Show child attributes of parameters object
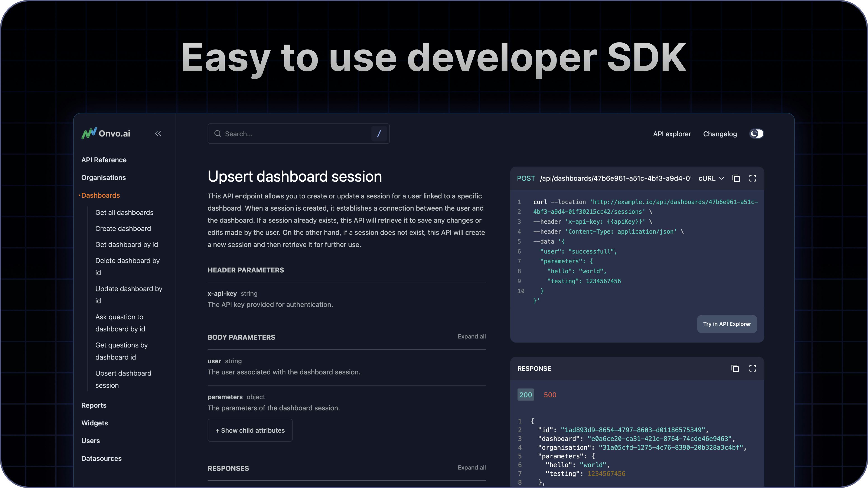The width and height of the screenshot is (868, 488). pyautogui.click(x=250, y=430)
